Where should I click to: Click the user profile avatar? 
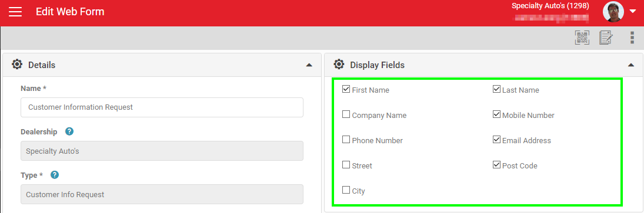click(x=613, y=12)
